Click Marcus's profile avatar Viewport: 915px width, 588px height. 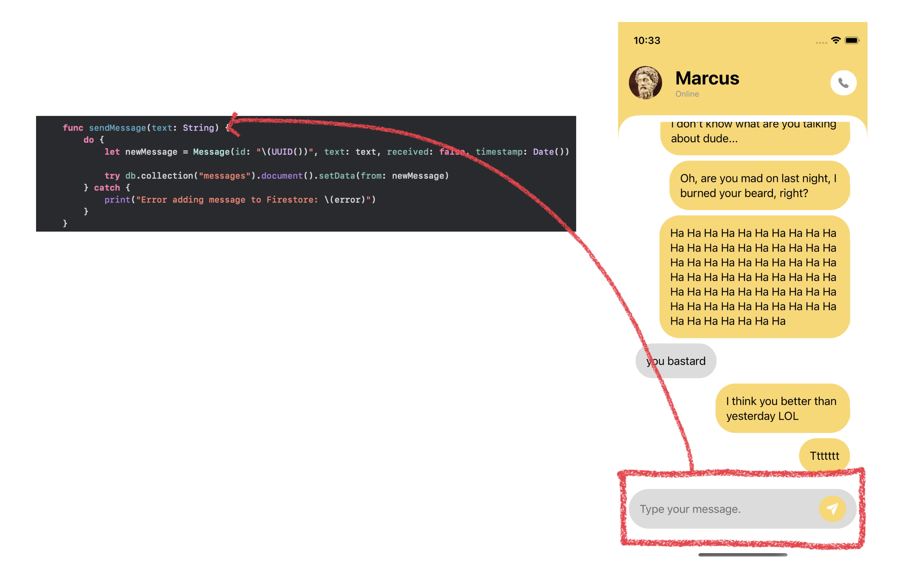(645, 82)
